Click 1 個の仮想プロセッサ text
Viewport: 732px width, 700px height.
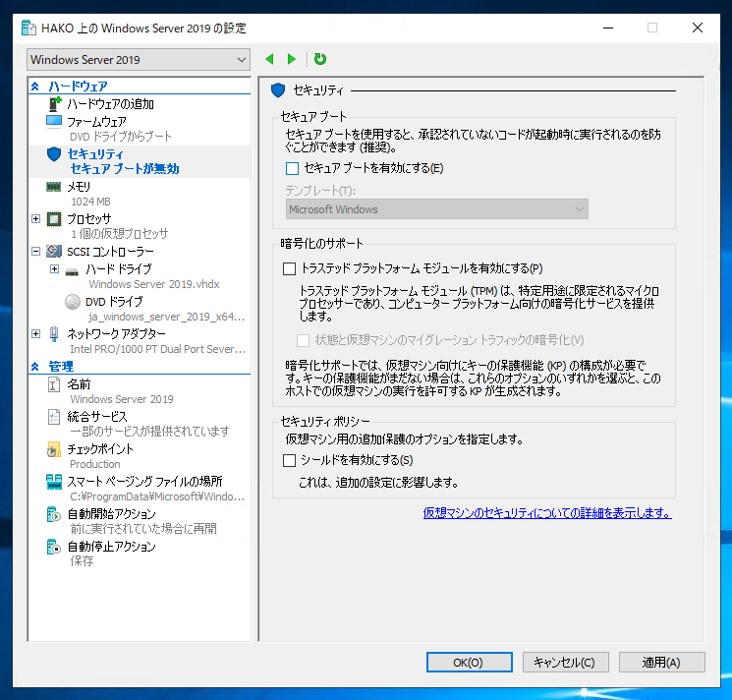[120, 234]
